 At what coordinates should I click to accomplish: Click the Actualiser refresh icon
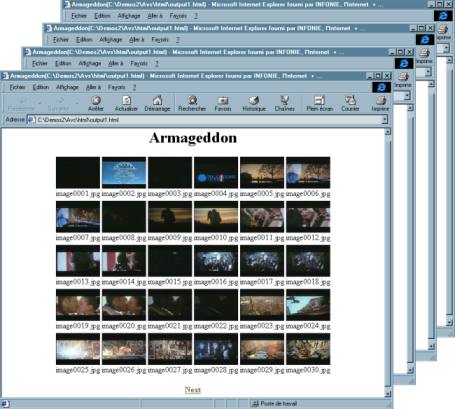[126, 100]
